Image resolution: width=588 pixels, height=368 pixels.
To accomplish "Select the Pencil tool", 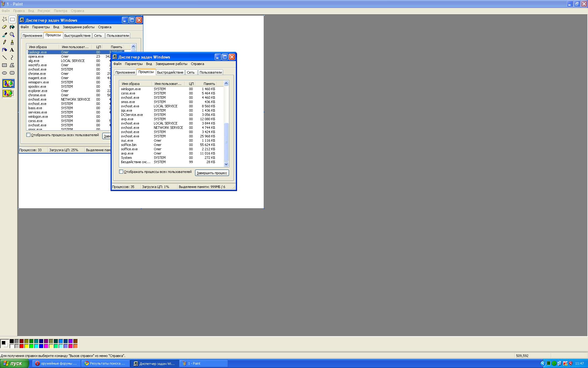I will pyautogui.click(x=5, y=42).
